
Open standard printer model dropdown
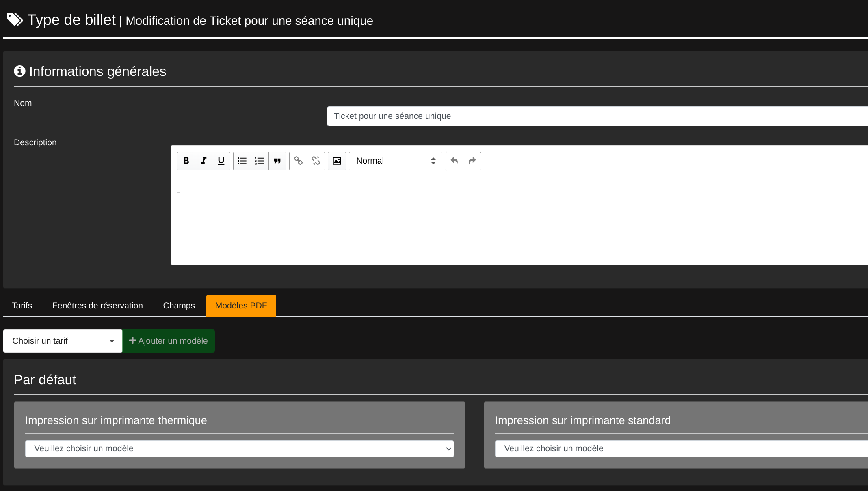pyautogui.click(x=681, y=448)
